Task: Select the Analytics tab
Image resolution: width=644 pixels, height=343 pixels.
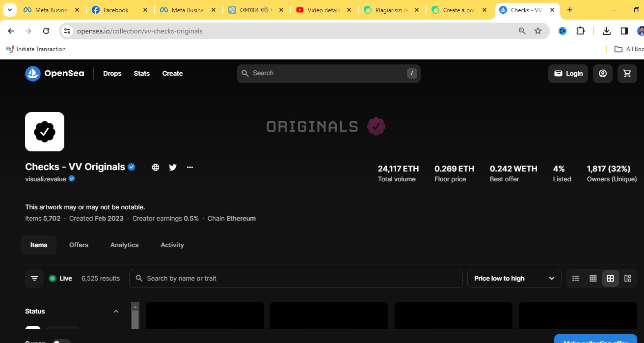Action: pos(124,245)
